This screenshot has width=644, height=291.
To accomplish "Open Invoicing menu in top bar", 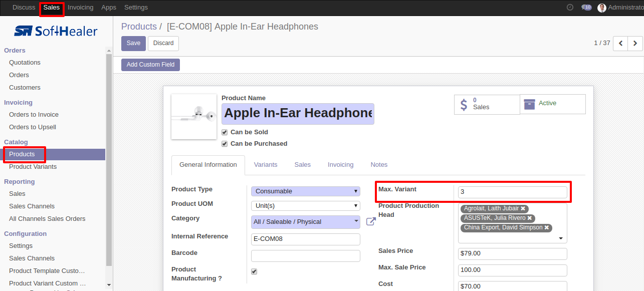I will coord(81,8).
